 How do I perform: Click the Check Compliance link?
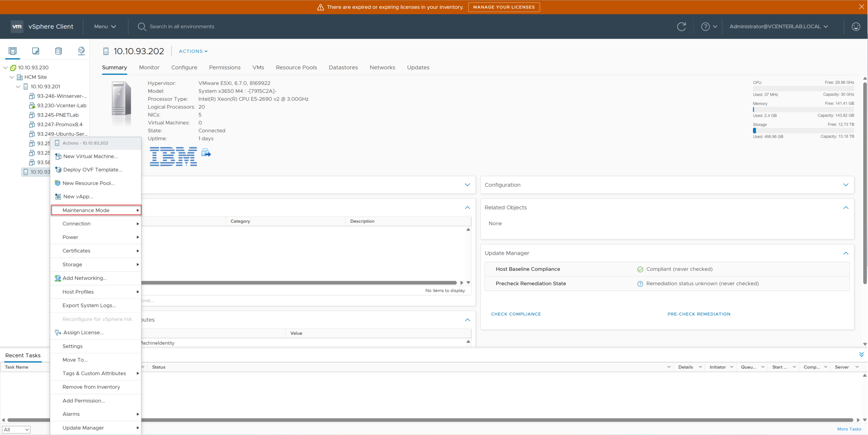[516, 314]
